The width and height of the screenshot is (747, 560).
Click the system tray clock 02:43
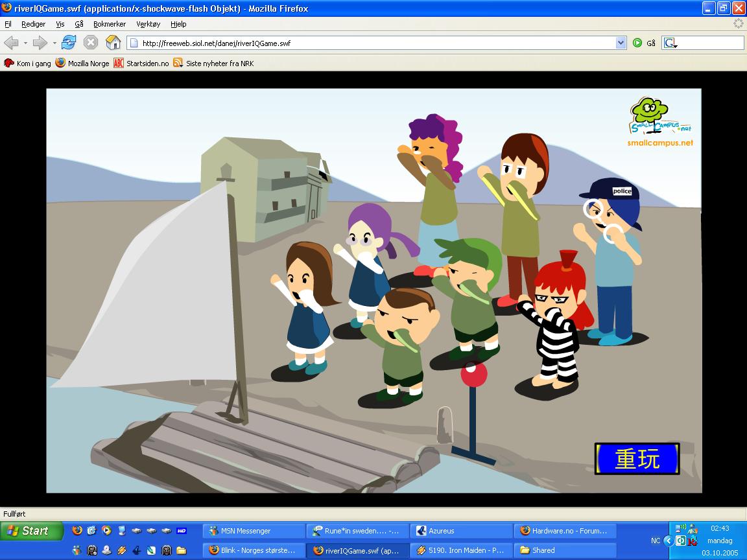pos(720,528)
